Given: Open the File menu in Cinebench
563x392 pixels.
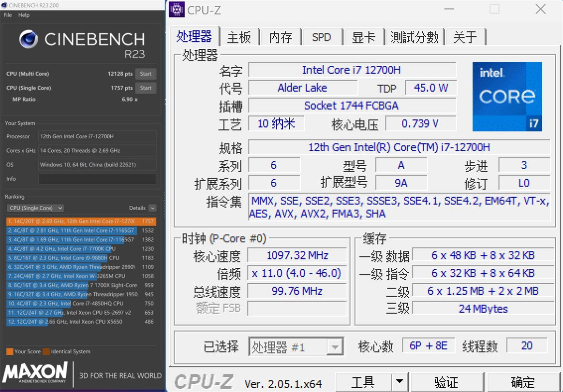Looking at the screenshot, I should [x=7, y=15].
